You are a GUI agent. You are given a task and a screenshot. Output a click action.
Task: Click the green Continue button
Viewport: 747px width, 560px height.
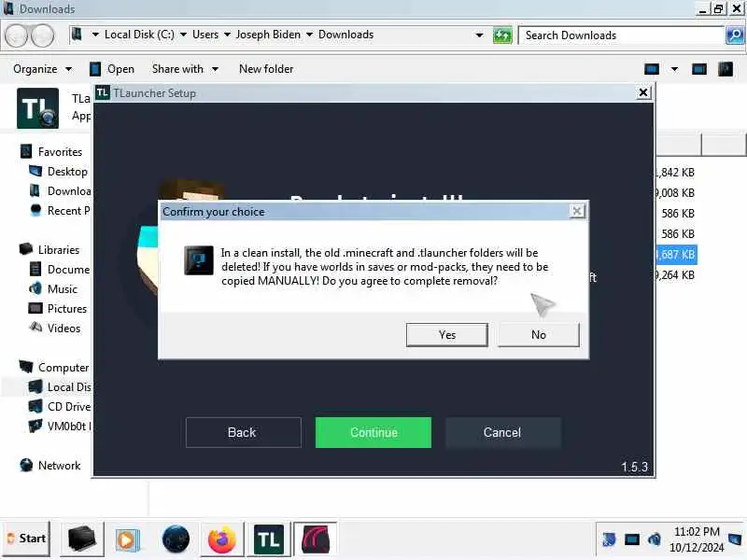tap(373, 432)
